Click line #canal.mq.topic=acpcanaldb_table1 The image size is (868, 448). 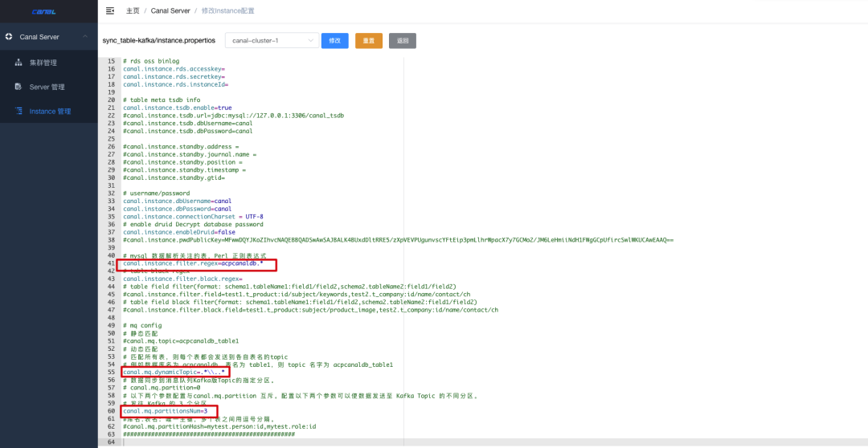(x=181, y=341)
